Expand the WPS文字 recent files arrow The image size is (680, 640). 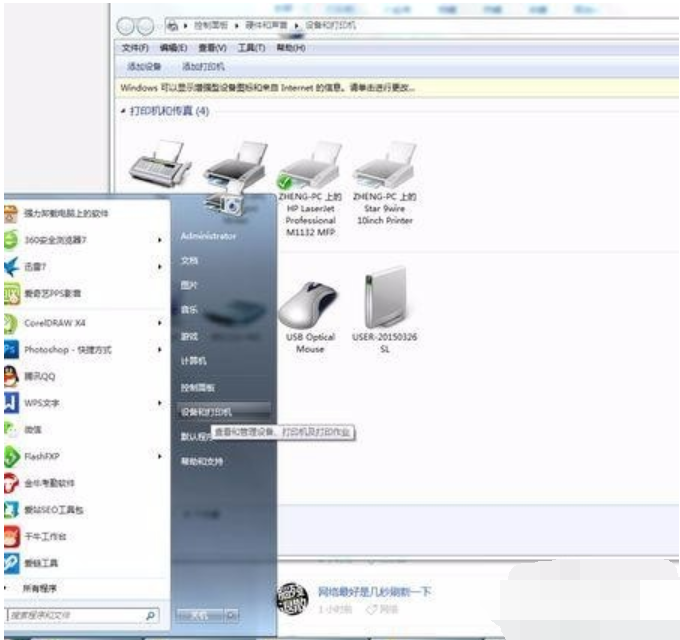tap(160, 403)
